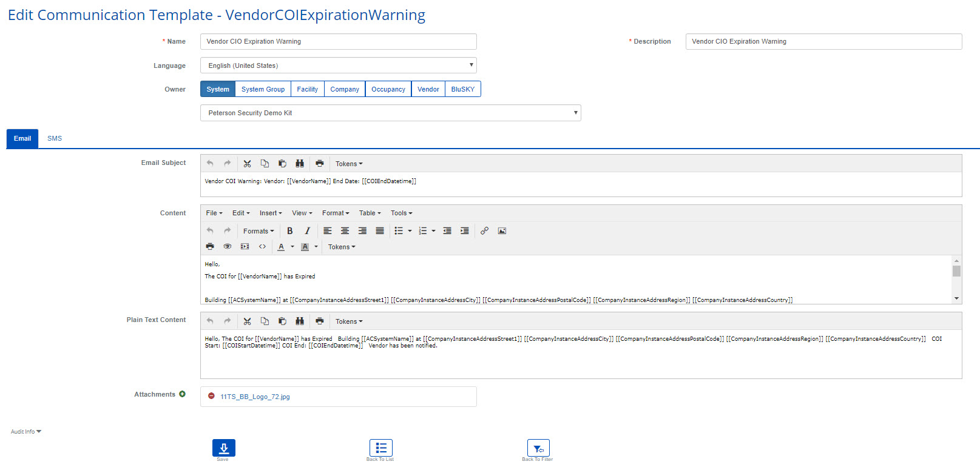Screen dimensions: 980x470
Task: Select Occupancy as the owner
Action: [388, 89]
